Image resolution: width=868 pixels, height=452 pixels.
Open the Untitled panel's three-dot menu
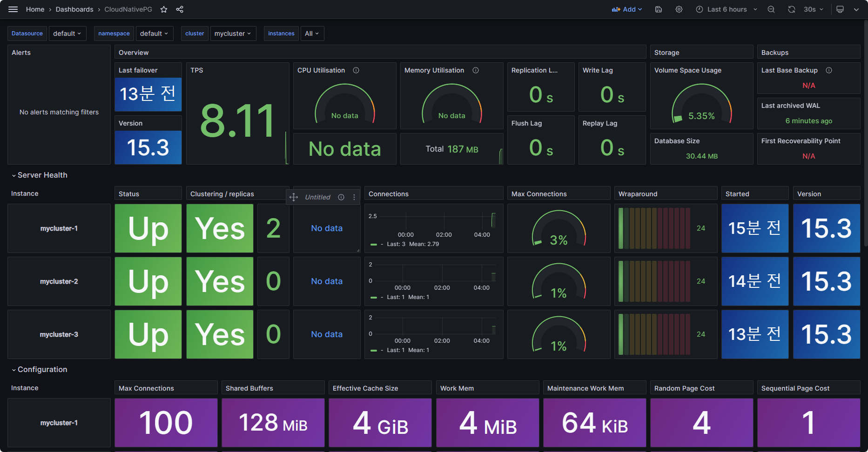tap(354, 197)
